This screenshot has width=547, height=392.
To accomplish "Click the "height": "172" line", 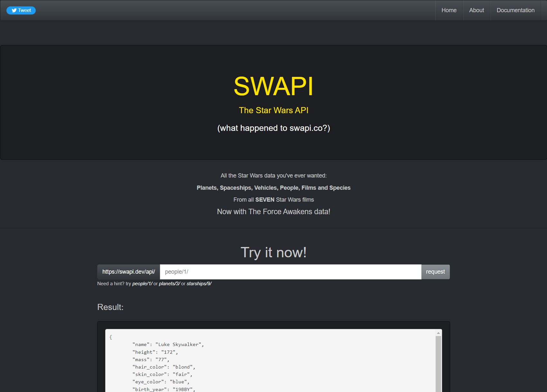I will [155, 352].
